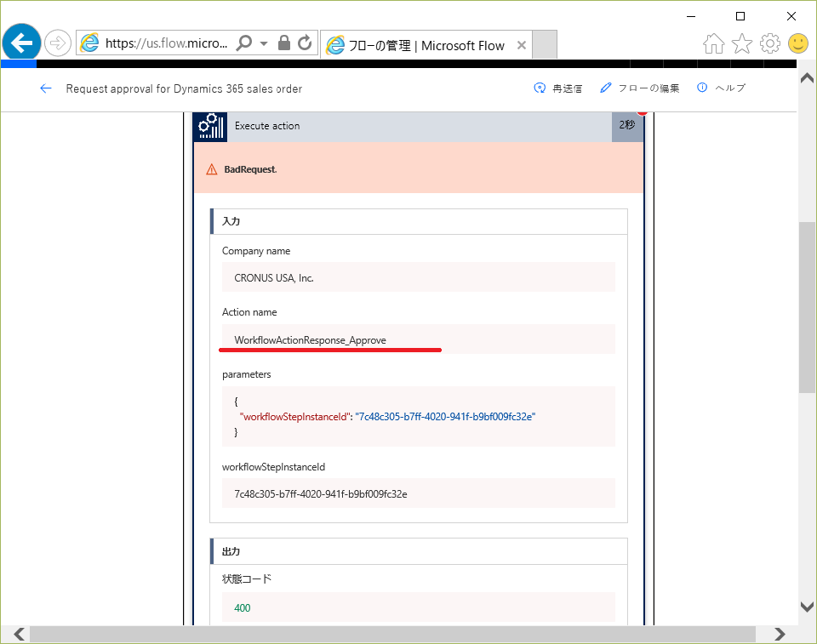Open a new browser tab
This screenshot has height=644, width=817.
[x=545, y=44]
